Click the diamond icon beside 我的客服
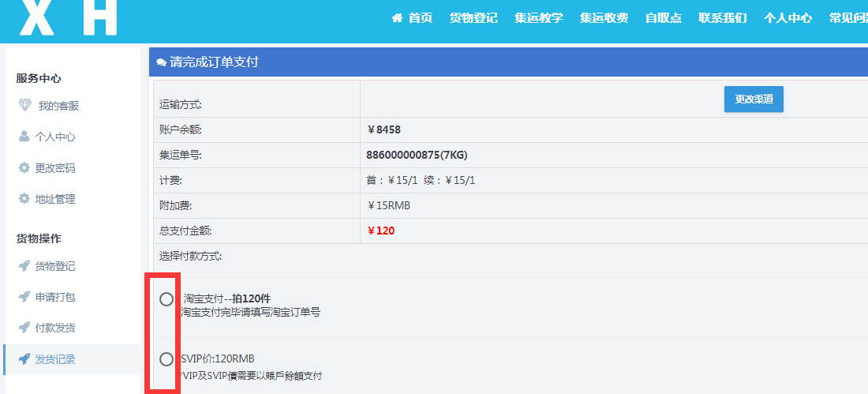Image resolution: width=868 pixels, height=394 pixels. (25, 105)
